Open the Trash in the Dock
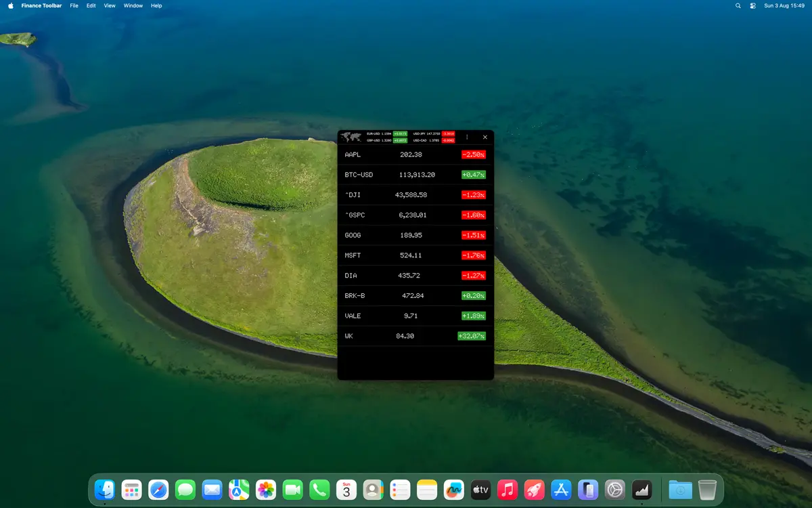 pyautogui.click(x=707, y=489)
